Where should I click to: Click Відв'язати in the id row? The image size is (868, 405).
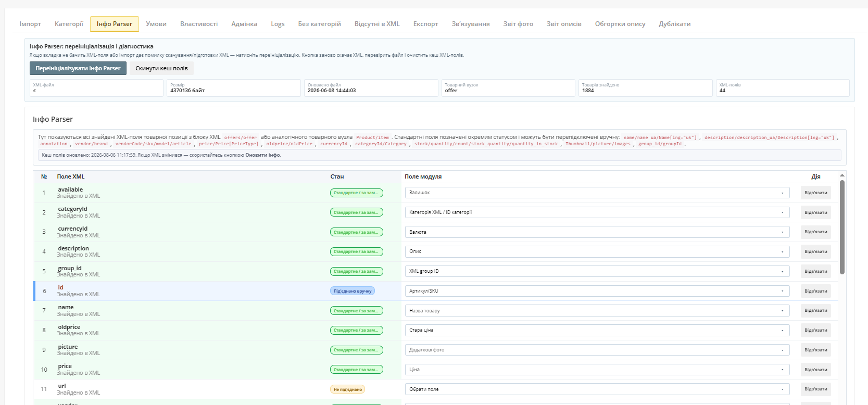point(816,291)
